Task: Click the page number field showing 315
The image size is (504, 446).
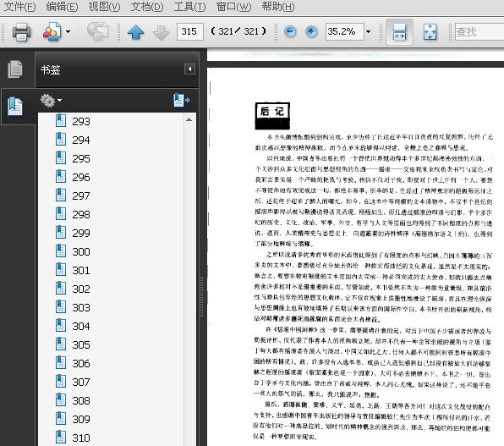Action: (x=190, y=31)
